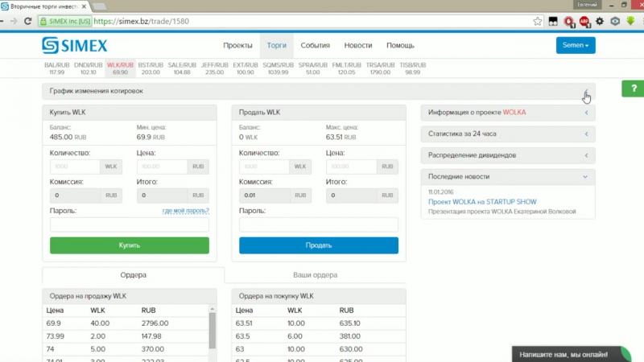Open the Semen user dropdown
This screenshot has height=362, width=644.
pos(575,46)
